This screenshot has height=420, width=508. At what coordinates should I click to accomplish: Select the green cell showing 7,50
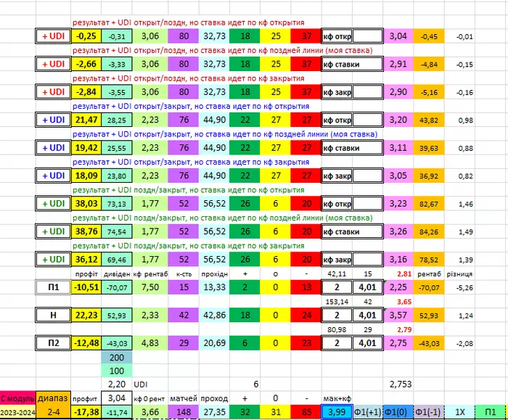pos(150,287)
